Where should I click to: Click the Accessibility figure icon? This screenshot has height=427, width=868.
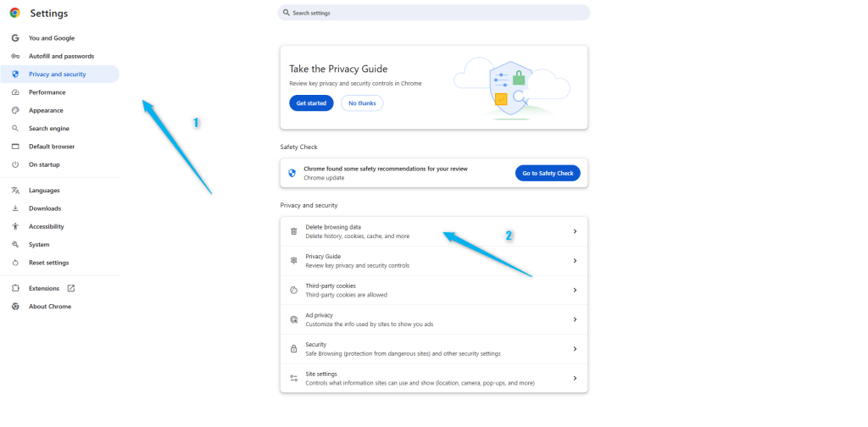(x=15, y=226)
